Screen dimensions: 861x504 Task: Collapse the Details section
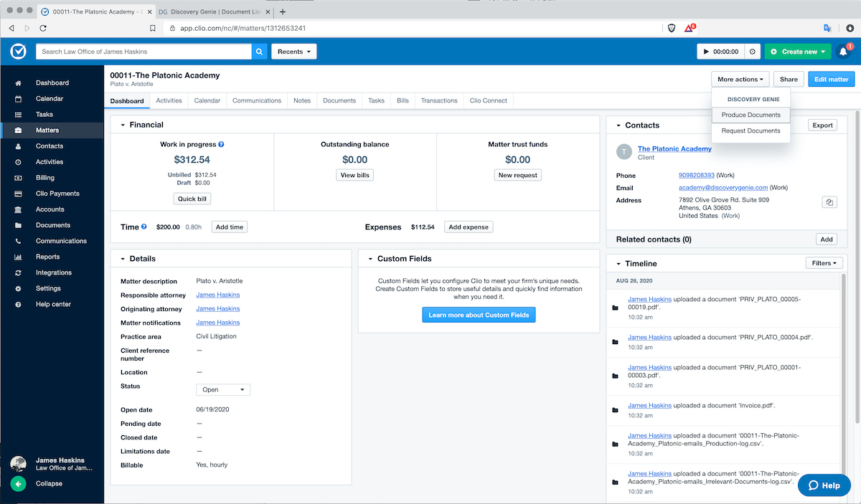123,259
